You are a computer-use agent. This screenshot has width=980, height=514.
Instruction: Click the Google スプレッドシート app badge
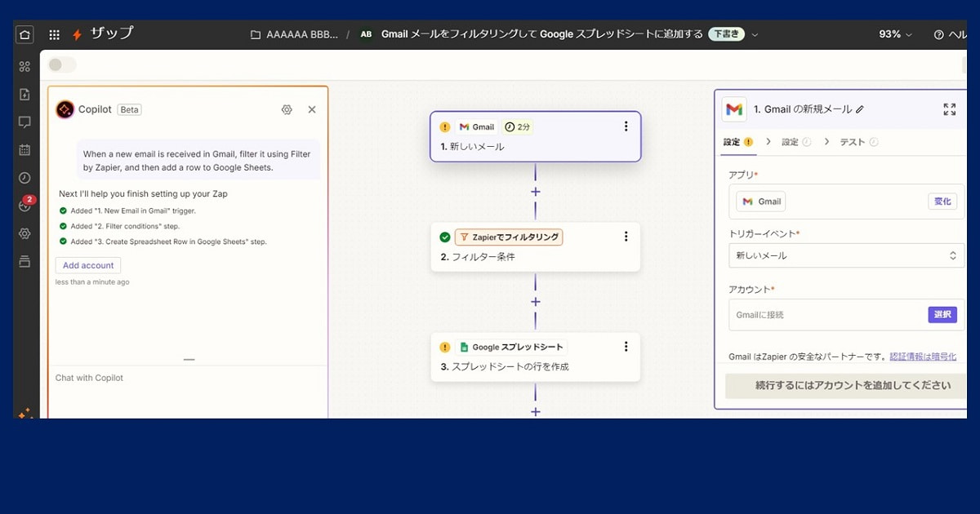pyautogui.click(x=511, y=347)
